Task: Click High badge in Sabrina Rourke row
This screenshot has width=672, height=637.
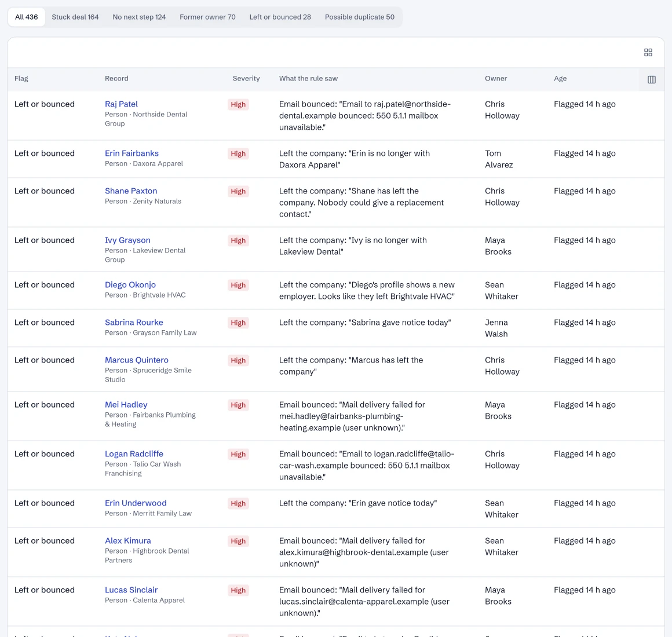Action: pyautogui.click(x=238, y=323)
